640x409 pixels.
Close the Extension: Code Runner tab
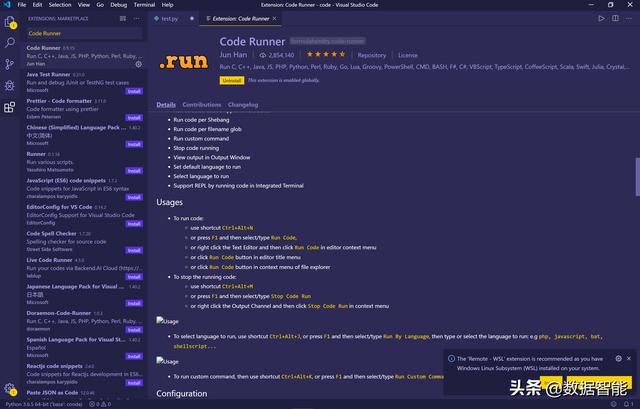(x=274, y=18)
